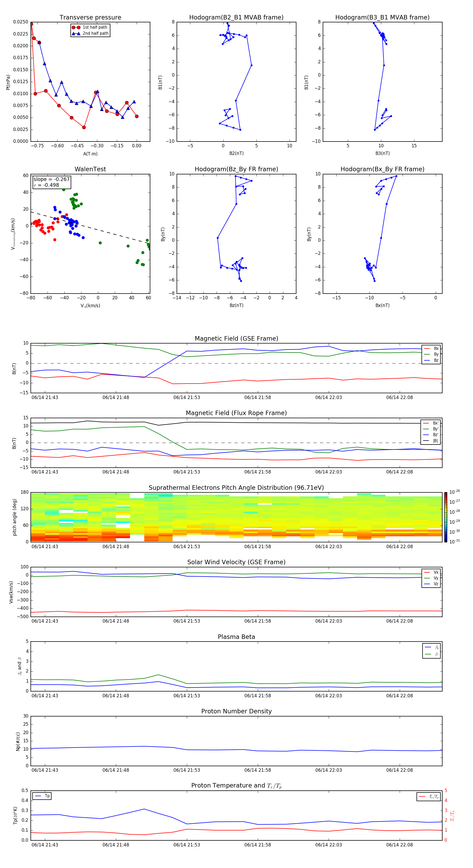This screenshot has height=868, width=473.
Task: Click the 'Bx' legend entry in GSE magnetic field
Action: point(431,349)
